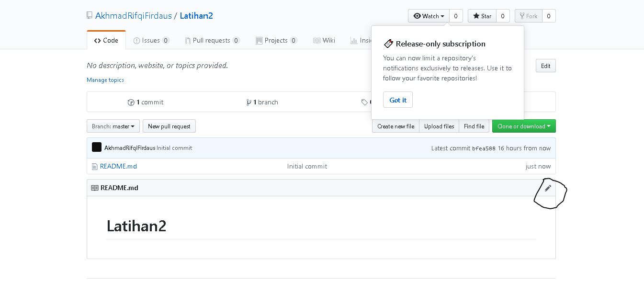Image resolution: width=644 pixels, height=283 pixels.
Task: Click Upload files button
Action: (439, 126)
